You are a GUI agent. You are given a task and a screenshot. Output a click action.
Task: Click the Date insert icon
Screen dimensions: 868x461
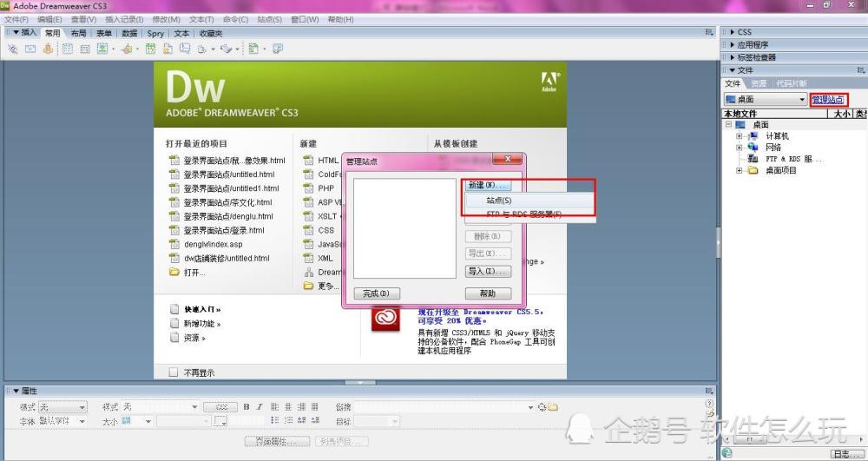[150, 49]
